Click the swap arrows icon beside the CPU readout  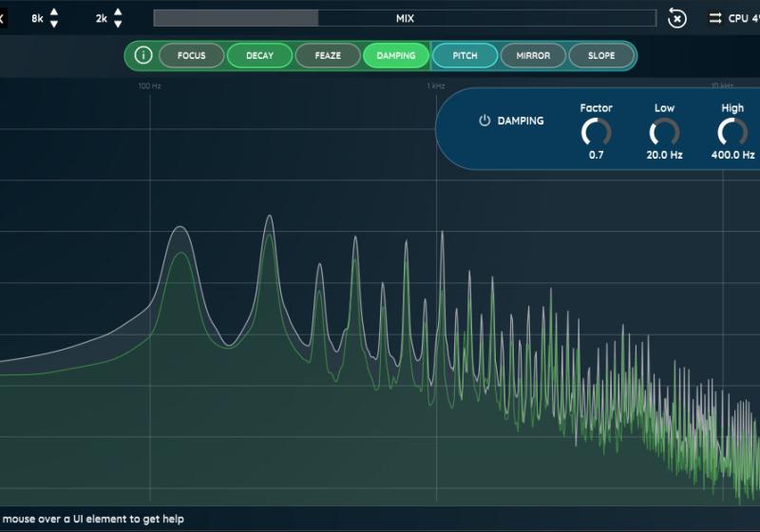tap(714, 18)
